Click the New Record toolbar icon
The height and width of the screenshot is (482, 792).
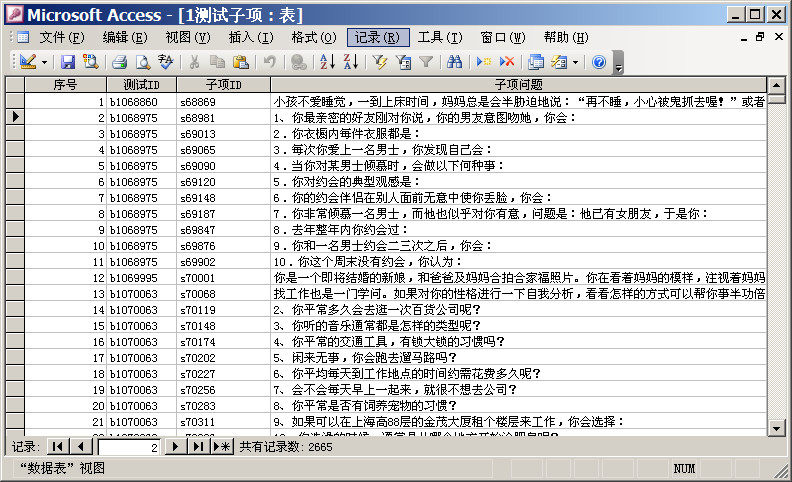point(484,62)
